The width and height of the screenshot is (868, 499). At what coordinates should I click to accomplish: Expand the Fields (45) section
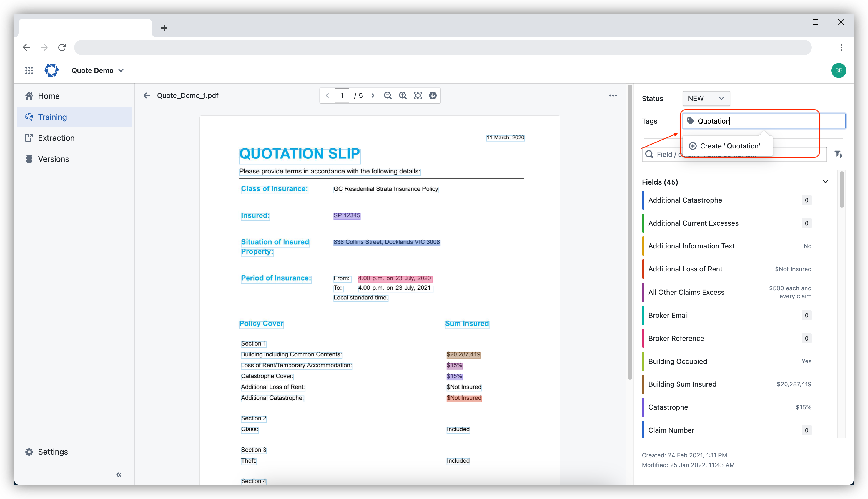tap(825, 182)
